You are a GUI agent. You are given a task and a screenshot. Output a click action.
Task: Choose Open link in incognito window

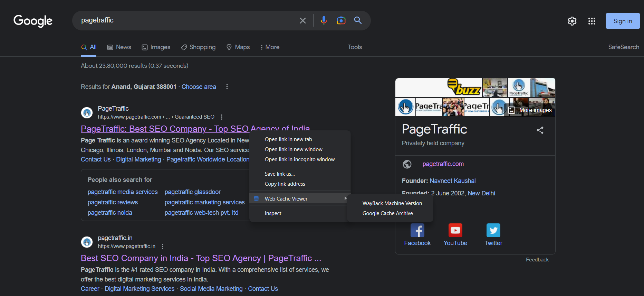pyautogui.click(x=300, y=159)
